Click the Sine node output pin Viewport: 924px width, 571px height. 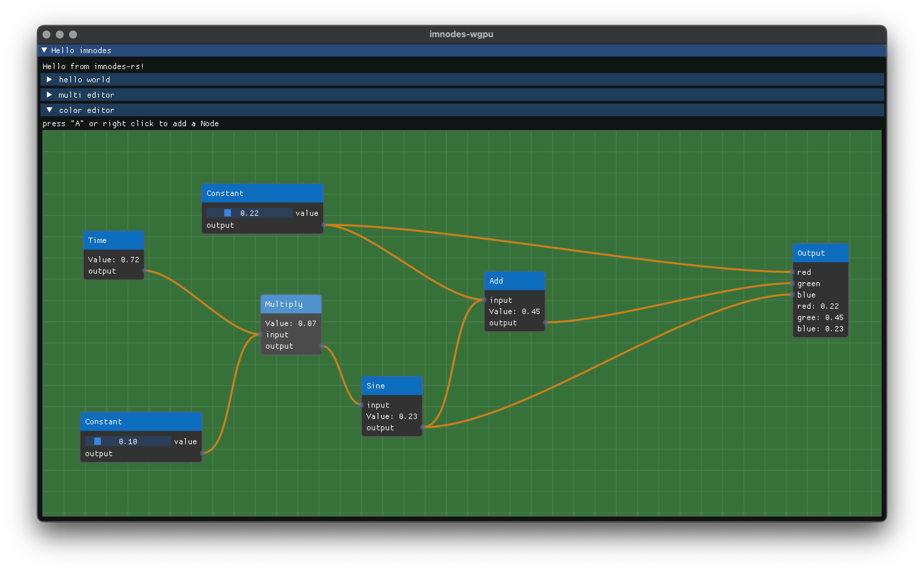point(423,428)
